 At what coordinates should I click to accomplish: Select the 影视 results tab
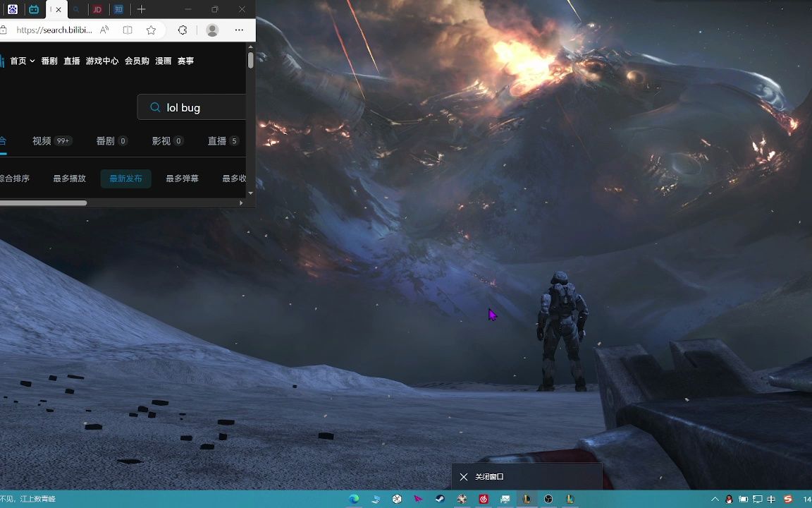[167, 141]
